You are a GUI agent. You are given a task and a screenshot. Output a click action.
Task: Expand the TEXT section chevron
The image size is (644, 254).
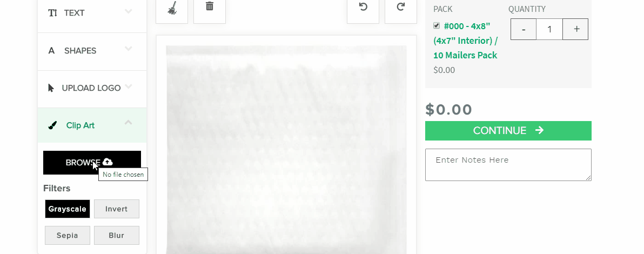pyautogui.click(x=129, y=11)
